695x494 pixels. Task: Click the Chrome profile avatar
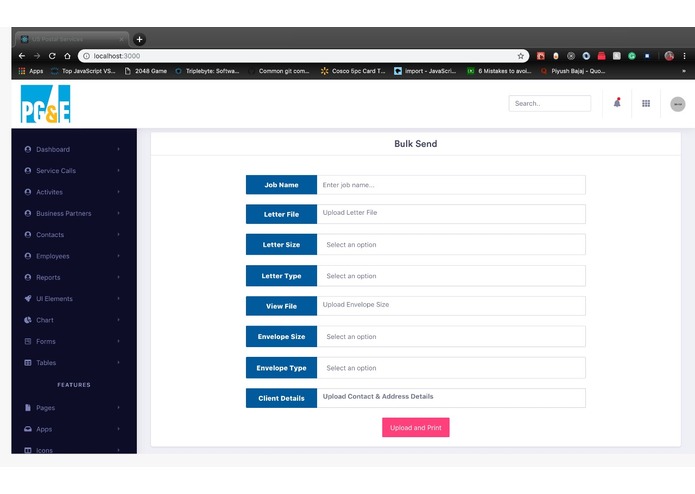(669, 56)
